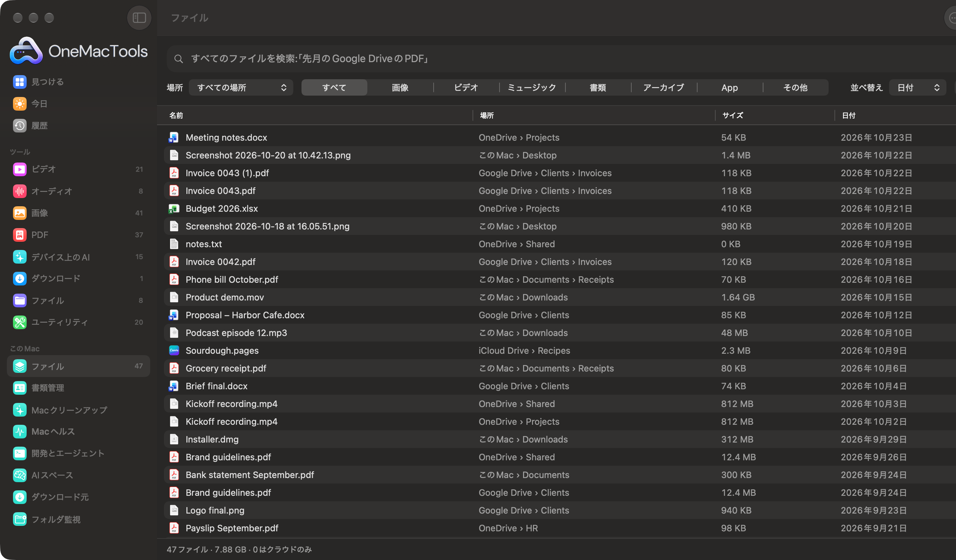Open the ビデオ tool
The height and width of the screenshot is (560, 956).
coord(79,169)
